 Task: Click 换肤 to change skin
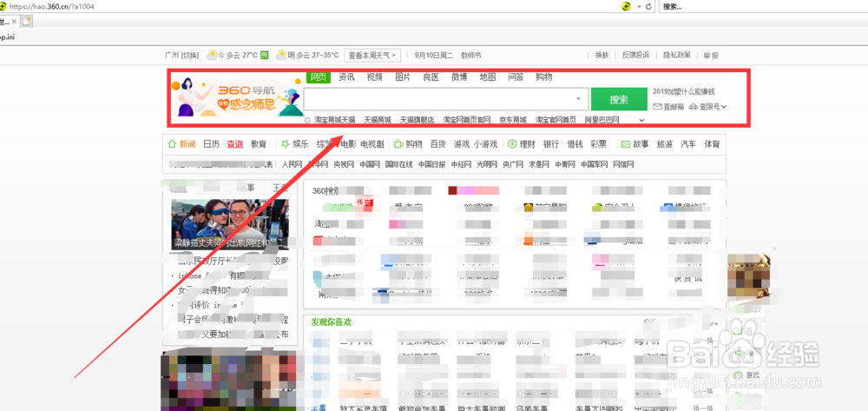602,56
